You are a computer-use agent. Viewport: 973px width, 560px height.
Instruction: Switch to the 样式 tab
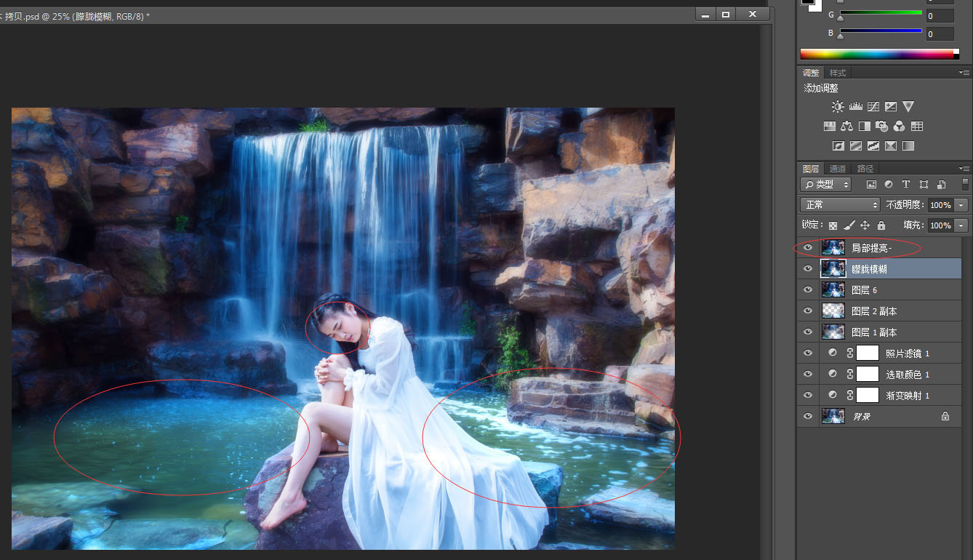[x=838, y=73]
